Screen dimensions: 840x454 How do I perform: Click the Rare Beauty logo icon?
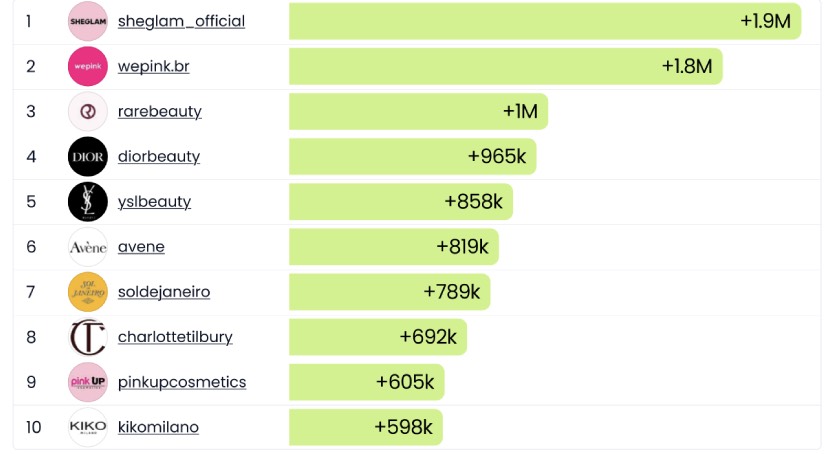(87, 111)
